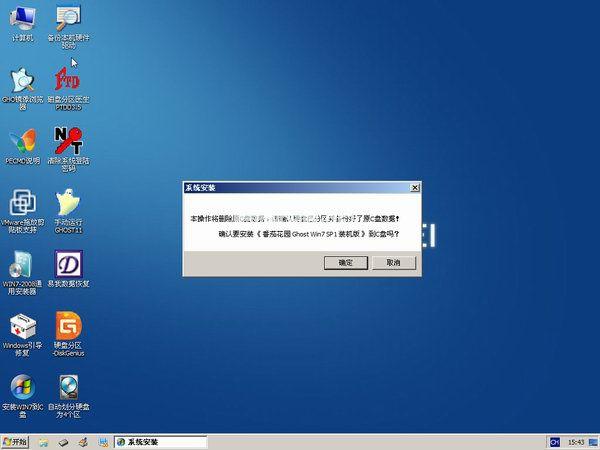Click the third quick launch tool icon
The width and height of the screenshot is (600, 450).
pos(83,443)
